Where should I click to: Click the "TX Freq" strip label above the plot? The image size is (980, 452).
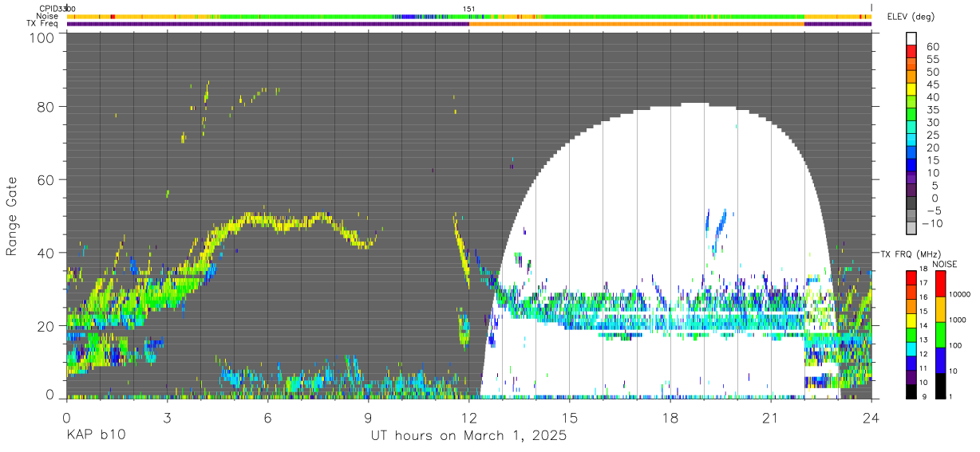[43, 23]
